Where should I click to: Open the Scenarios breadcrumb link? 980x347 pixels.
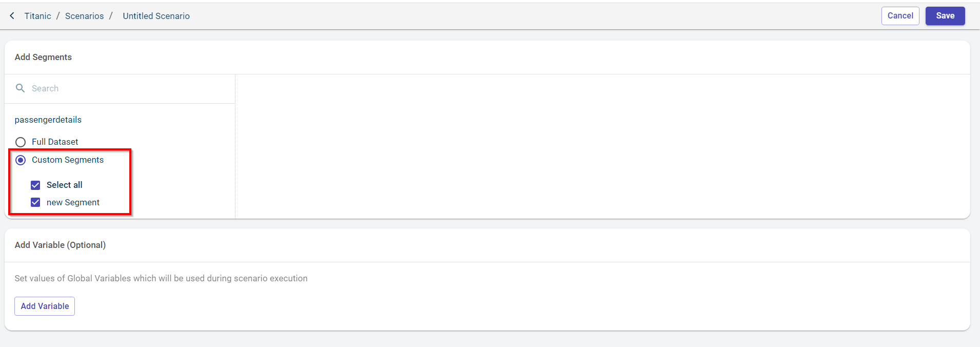pos(84,16)
